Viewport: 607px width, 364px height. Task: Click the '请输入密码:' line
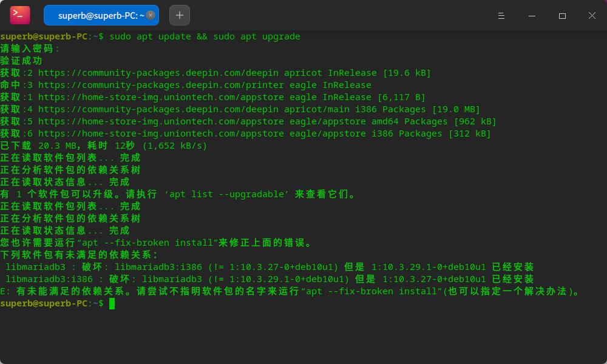[x=30, y=49]
